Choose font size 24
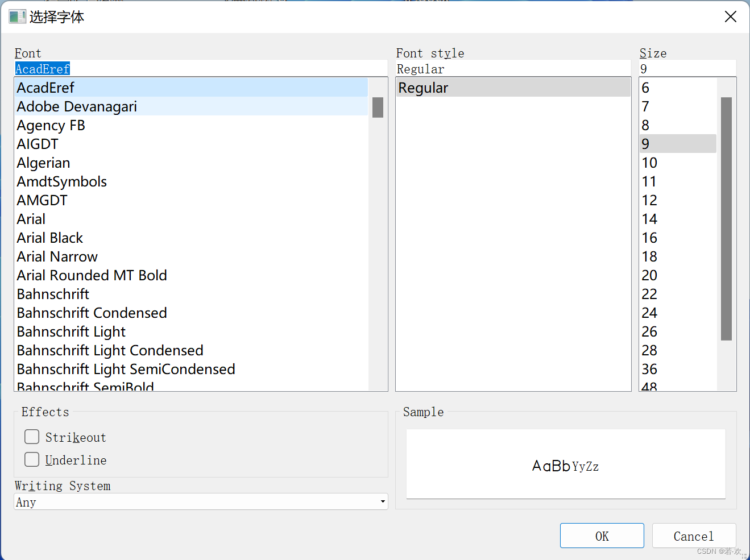The width and height of the screenshot is (750, 560). coord(678,313)
